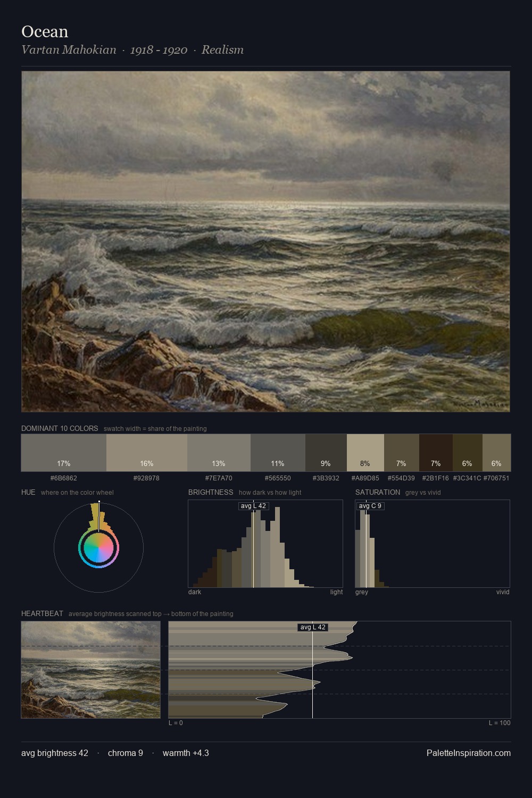Screen dimensions: 532x798
Task: Click the 'SATURATION' section heading
Action: pyautogui.click(x=378, y=492)
